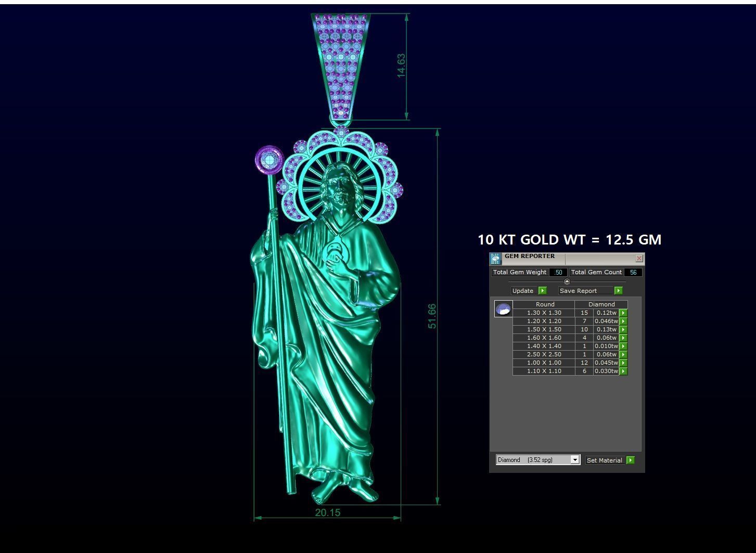
Task: Click the weight cell '0.030tw'
Action: (x=606, y=371)
